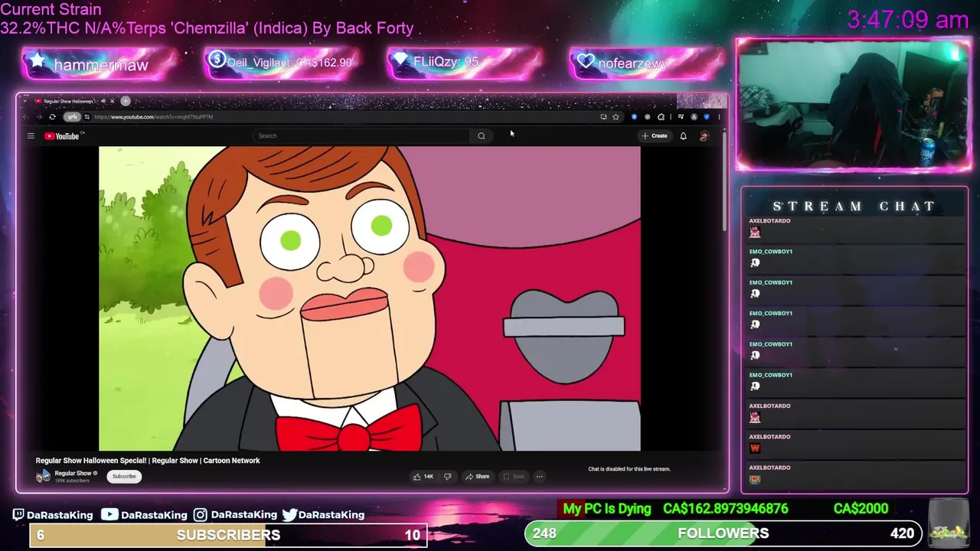Go back in browser history
This screenshot has width=980, height=551.
pyautogui.click(x=25, y=117)
